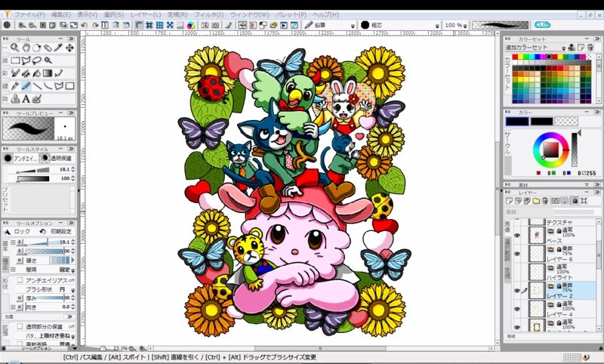Open the 鉛筆 tool dropdown on toolbar

click(x=353, y=26)
